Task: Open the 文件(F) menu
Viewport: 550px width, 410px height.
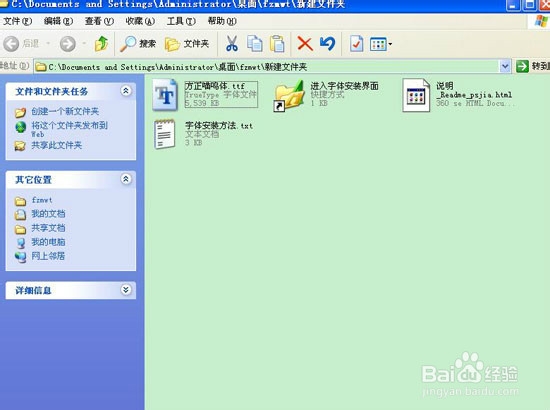Action: (18, 21)
